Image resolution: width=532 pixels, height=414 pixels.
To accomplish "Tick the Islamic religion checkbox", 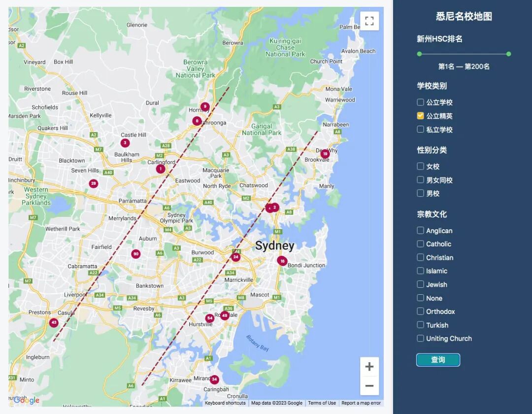I will (420, 271).
